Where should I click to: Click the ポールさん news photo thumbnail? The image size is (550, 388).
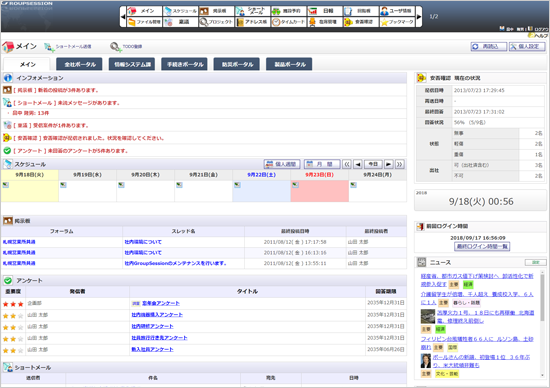tap(425, 361)
